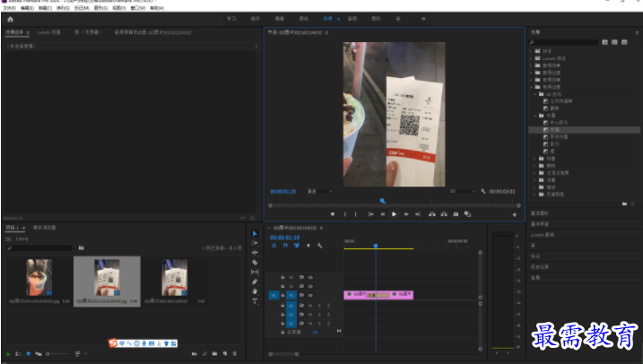Screen dimensions: 643x364
Task: Open the File (F) menu
Action: click(x=10, y=8)
